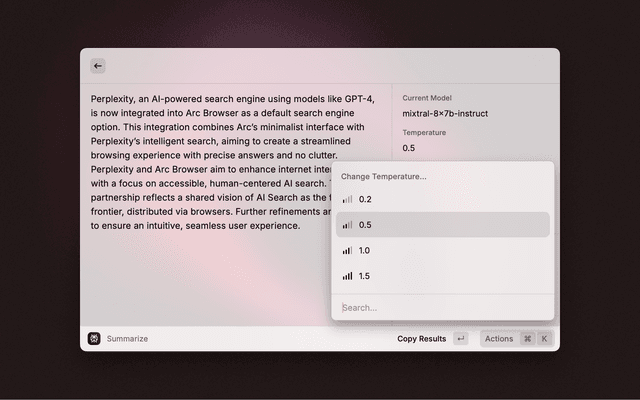This screenshot has height=400, width=640.
Task: Click the mixtral-8x7b-instruct model name
Action: pos(445,113)
